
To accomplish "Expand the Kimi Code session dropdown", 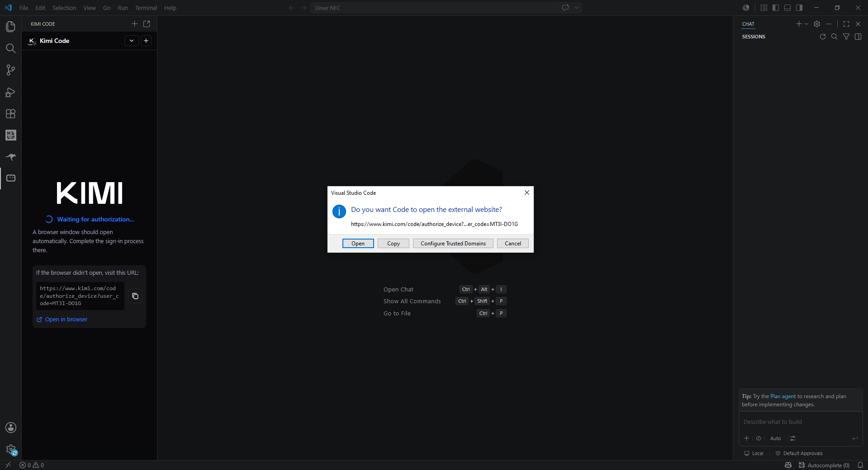I will click(x=132, y=41).
